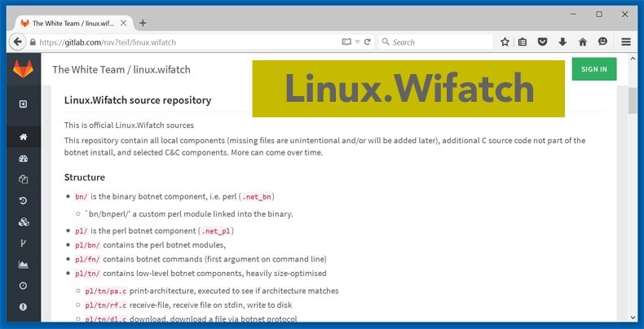
Task: Go back with the browser back arrow
Action: [17, 42]
